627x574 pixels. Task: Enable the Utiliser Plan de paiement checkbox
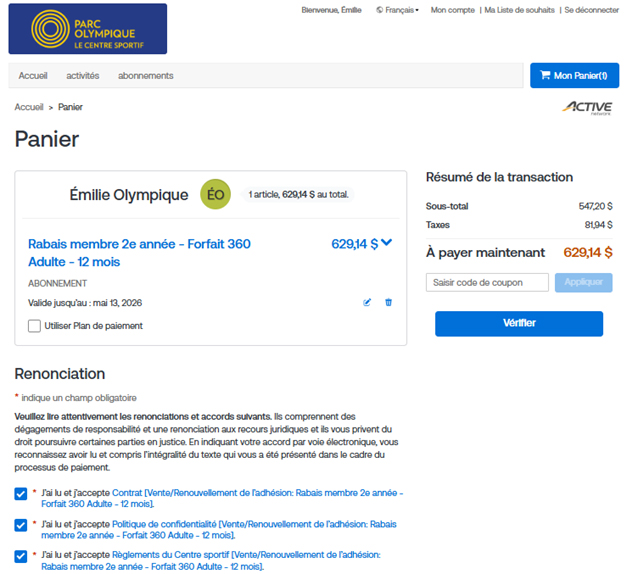click(x=35, y=326)
